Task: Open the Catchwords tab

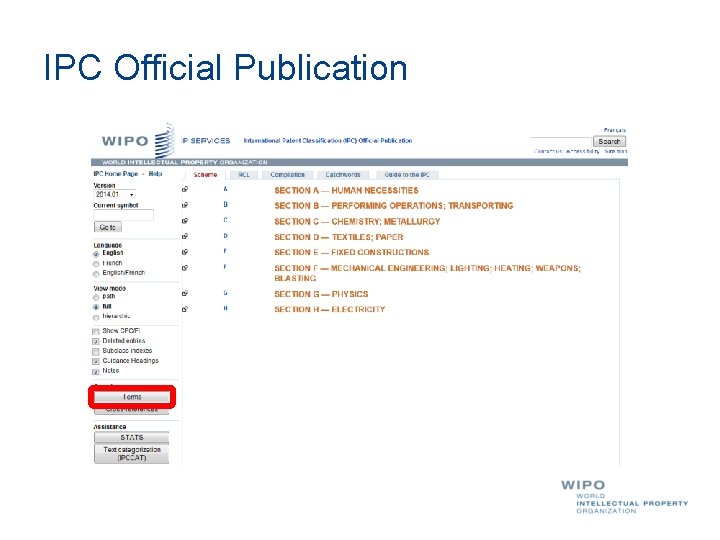Action: 343,175
